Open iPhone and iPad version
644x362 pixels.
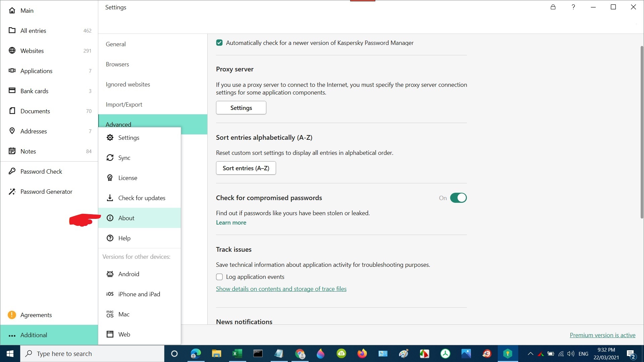[x=140, y=294]
